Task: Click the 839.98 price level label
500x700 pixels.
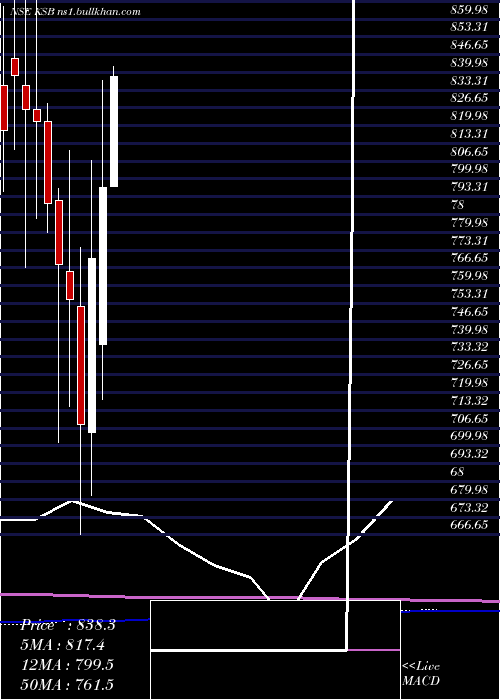Action: coord(469,62)
